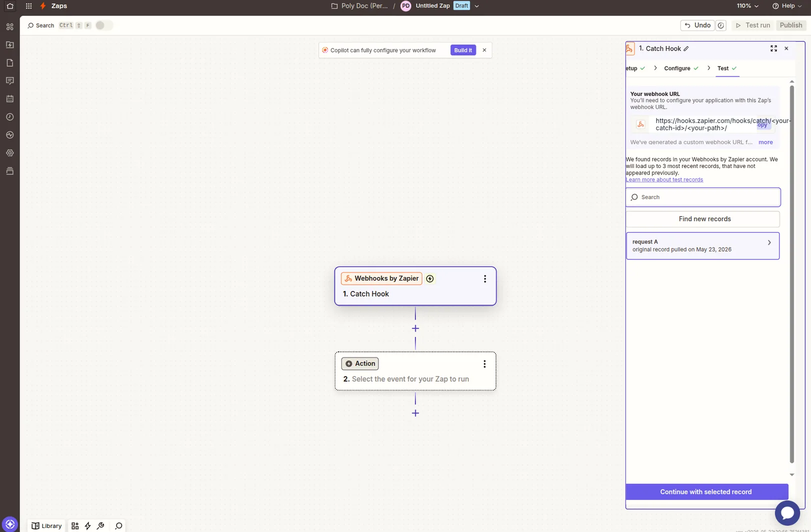Click the Test run button
Screen dimensions: 811x532
(x=752, y=25)
